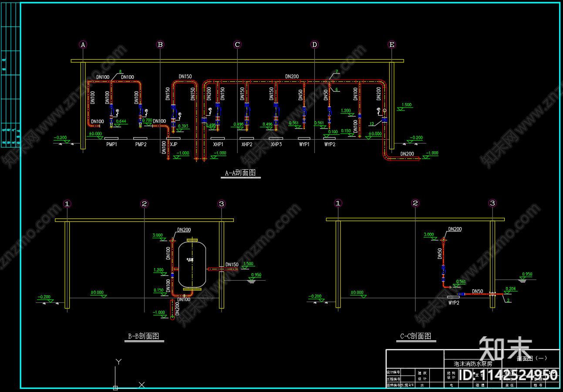
Task: Select leader number 12 near axis E
Action: [x=371, y=124]
